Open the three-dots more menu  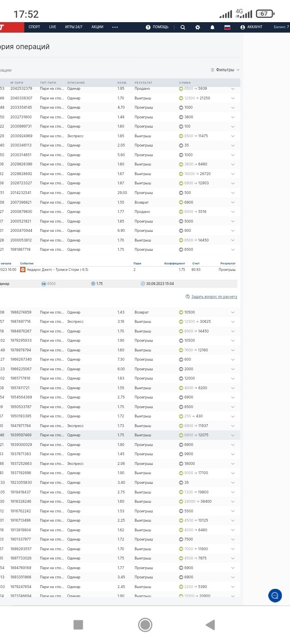[x=115, y=27]
